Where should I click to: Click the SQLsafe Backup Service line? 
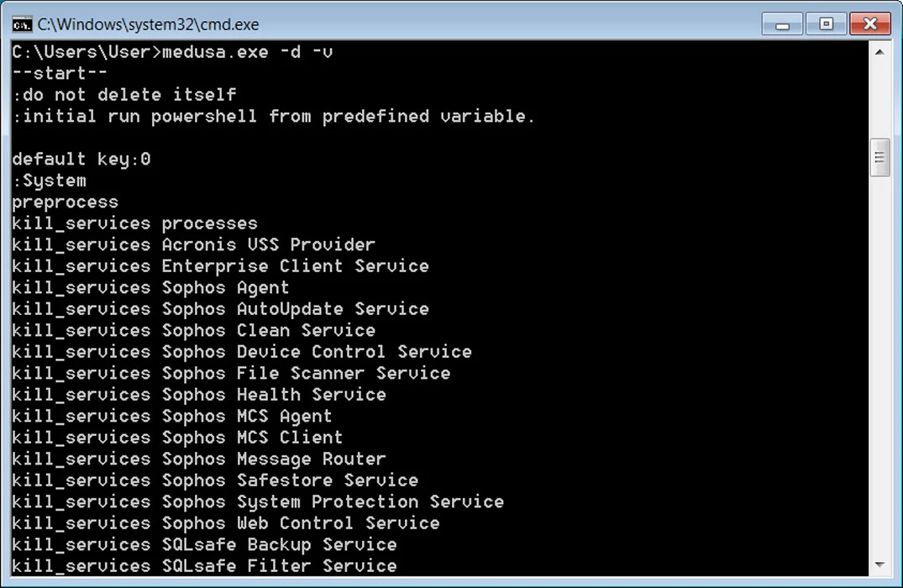pyautogui.click(x=204, y=544)
